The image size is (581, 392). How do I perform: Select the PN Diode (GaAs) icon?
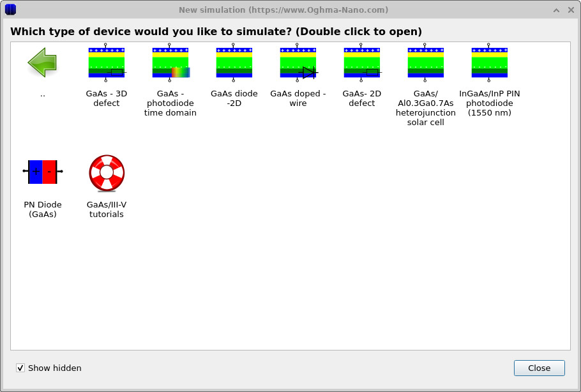pos(43,172)
